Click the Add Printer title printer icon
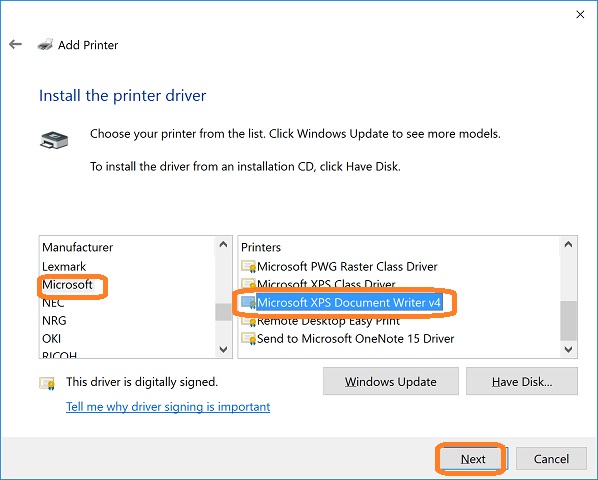This screenshot has height=480, width=598. coord(45,44)
